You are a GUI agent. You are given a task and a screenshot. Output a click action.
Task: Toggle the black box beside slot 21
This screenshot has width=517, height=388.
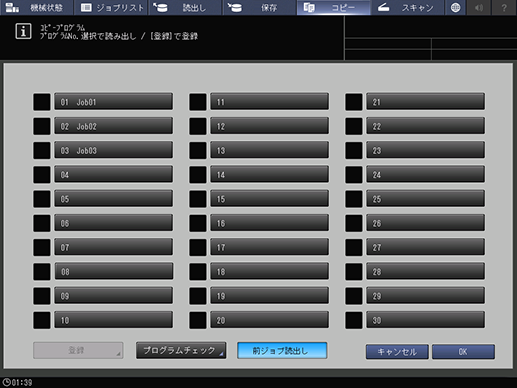[x=354, y=102]
